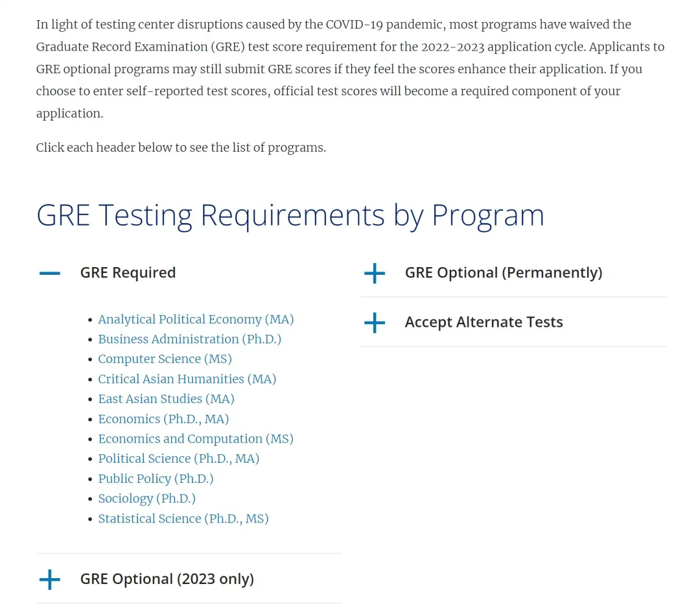Viewport: 700px width, 606px height.
Task: Click Economics and Computation (MS) link
Action: [x=196, y=439]
